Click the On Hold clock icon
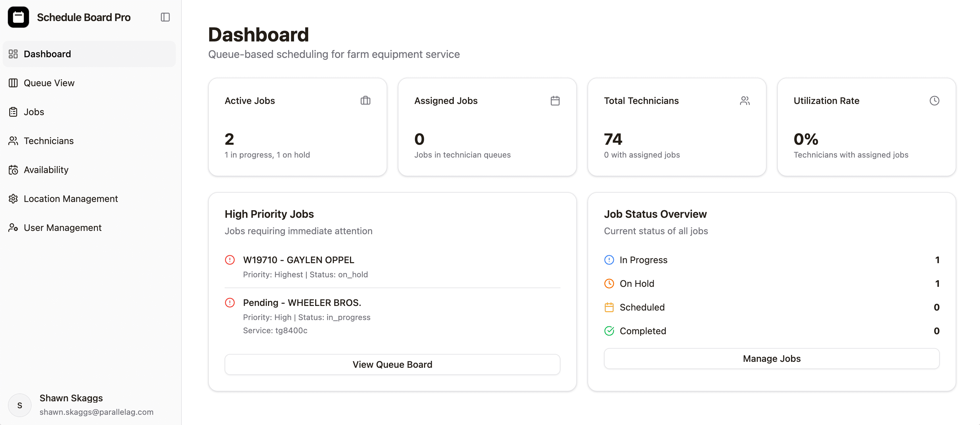This screenshot has width=980, height=425. [x=609, y=283]
